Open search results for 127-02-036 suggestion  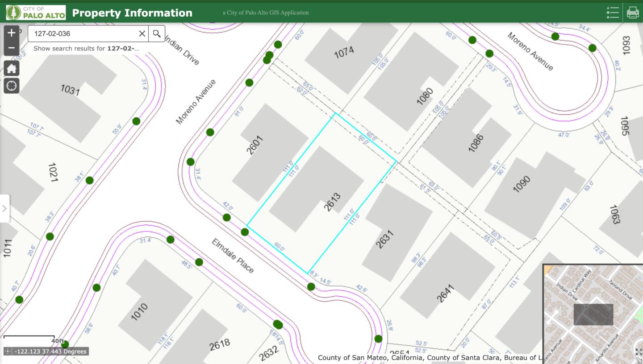click(86, 48)
